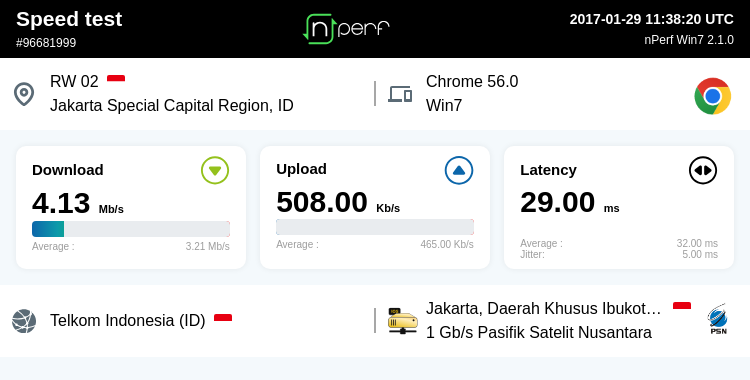Click the Jakarta Special Capital Region location text
This screenshot has height=380, width=750.
tap(172, 105)
